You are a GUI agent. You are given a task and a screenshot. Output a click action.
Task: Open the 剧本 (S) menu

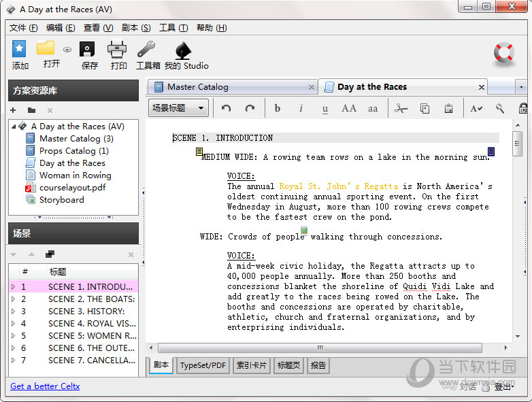pyautogui.click(x=136, y=28)
